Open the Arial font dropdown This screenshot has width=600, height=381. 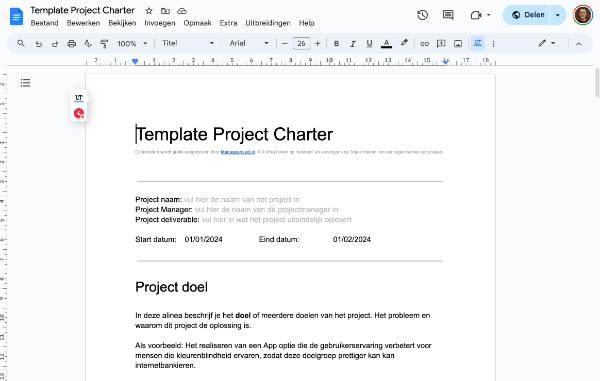pos(249,43)
